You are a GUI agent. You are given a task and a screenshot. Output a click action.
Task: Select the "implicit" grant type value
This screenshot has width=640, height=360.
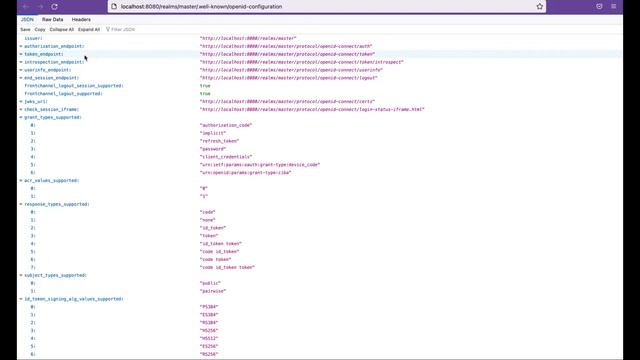pos(213,133)
